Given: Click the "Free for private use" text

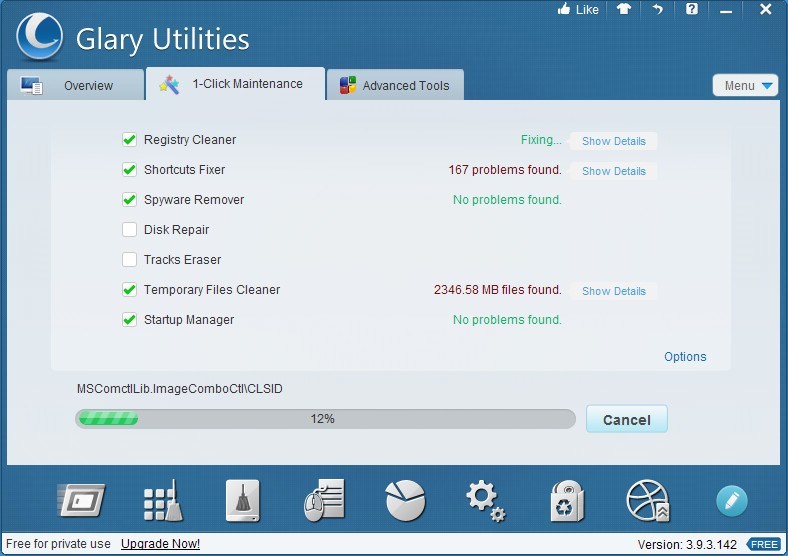Looking at the screenshot, I should [58, 544].
